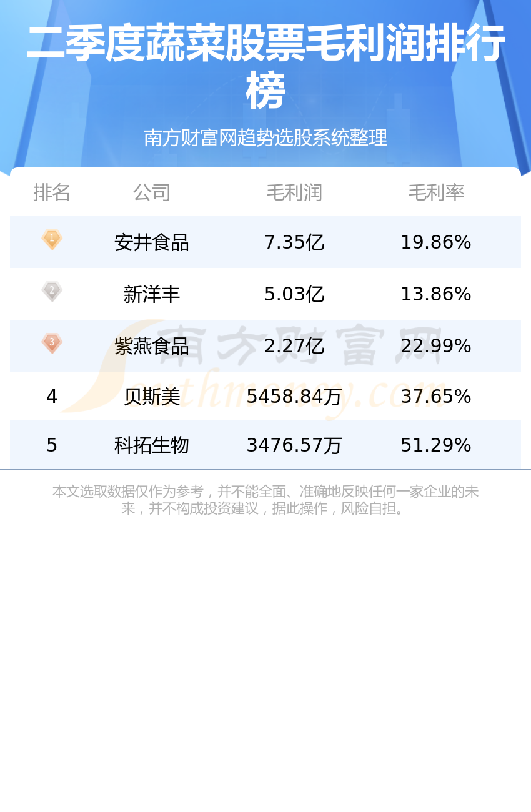Click the 南方财富网趋势选股系统整理 subtitle
This screenshot has height=812, width=531.
point(265,137)
